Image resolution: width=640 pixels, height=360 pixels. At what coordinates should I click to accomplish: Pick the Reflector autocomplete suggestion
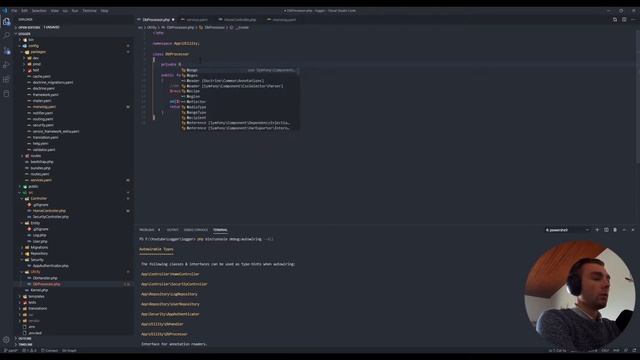(x=239, y=102)
